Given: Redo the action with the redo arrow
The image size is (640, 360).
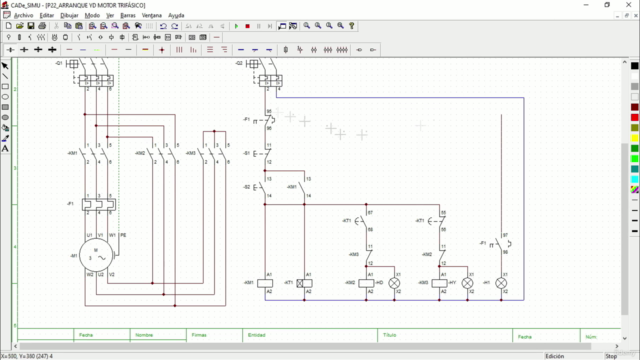Looking at the screenshot, I should click(175, 26).
